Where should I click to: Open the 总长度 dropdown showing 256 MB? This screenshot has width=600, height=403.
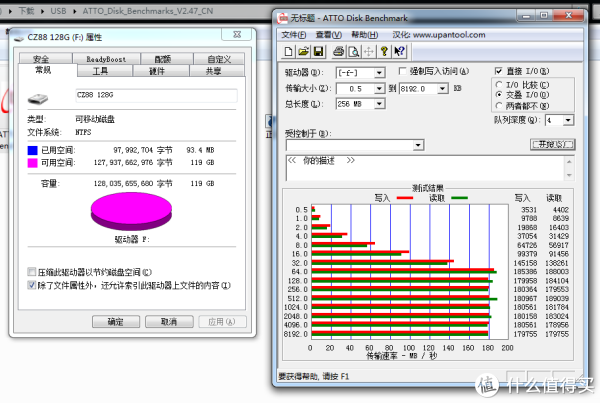[379, 104]
